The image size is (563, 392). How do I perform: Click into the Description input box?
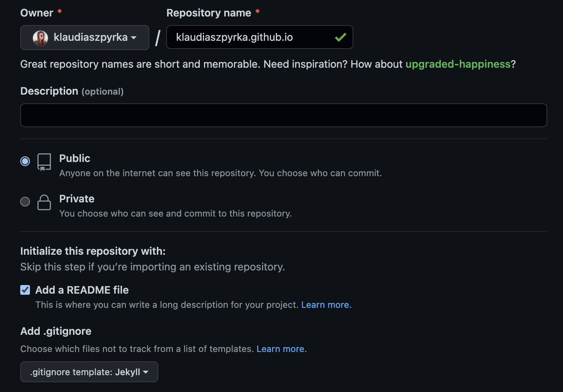point(283,115)
